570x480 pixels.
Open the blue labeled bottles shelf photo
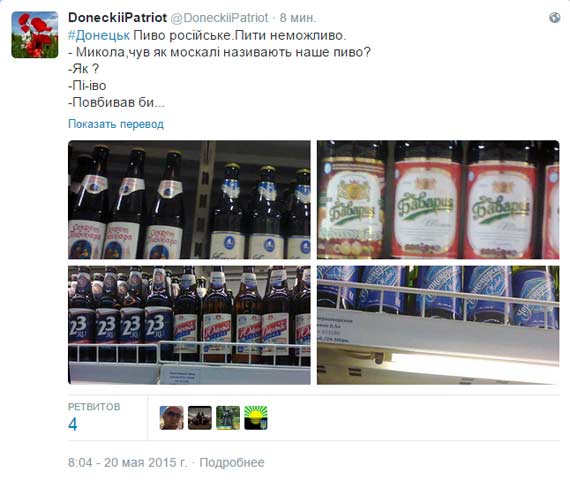click(438, 325)
